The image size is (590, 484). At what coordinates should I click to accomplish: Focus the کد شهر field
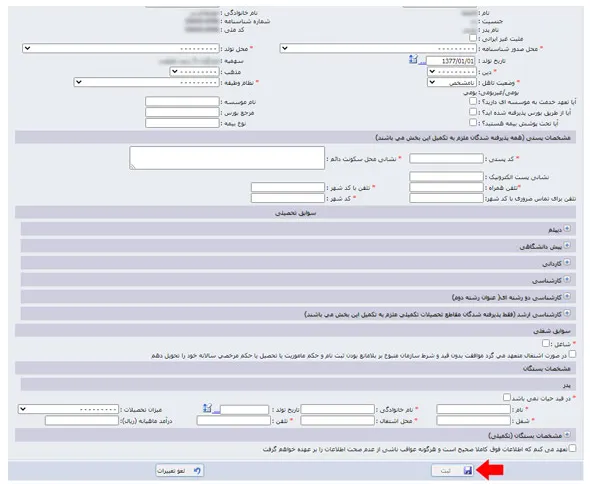pyautogui.click(x=288, y=198)
